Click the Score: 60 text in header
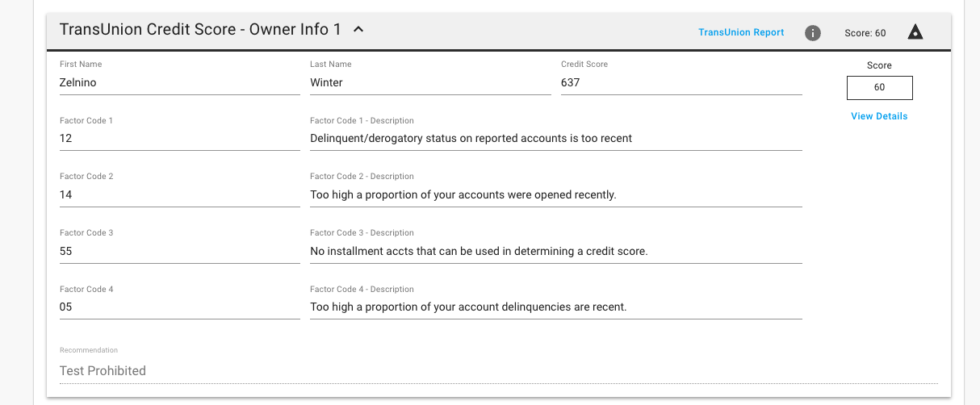 pyautogui.click(x=865, y=33)
